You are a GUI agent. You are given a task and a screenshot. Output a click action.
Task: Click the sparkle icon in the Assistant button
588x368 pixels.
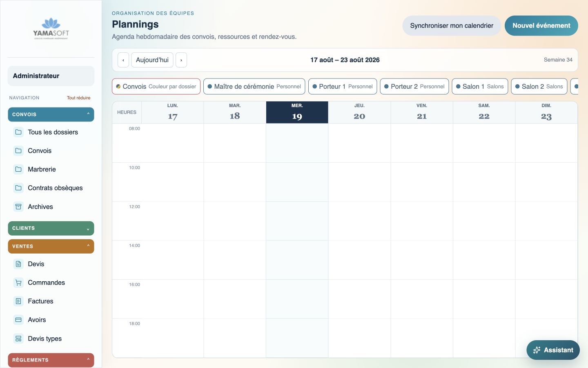pos(537,350)
